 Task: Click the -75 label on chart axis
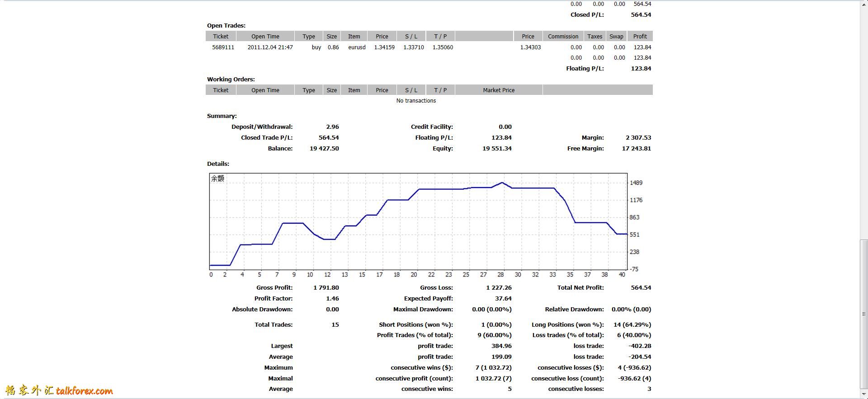(634, 269)
